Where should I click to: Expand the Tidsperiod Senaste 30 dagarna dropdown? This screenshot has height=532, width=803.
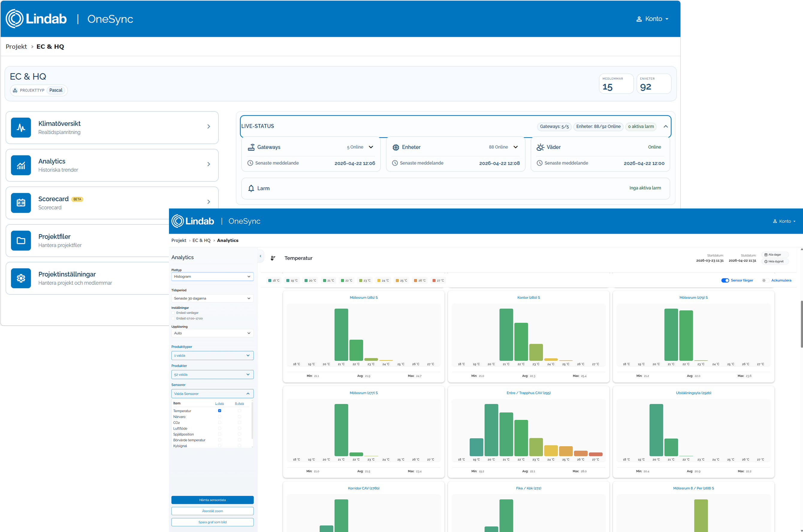pyautogui.click(x=212, y=298)
